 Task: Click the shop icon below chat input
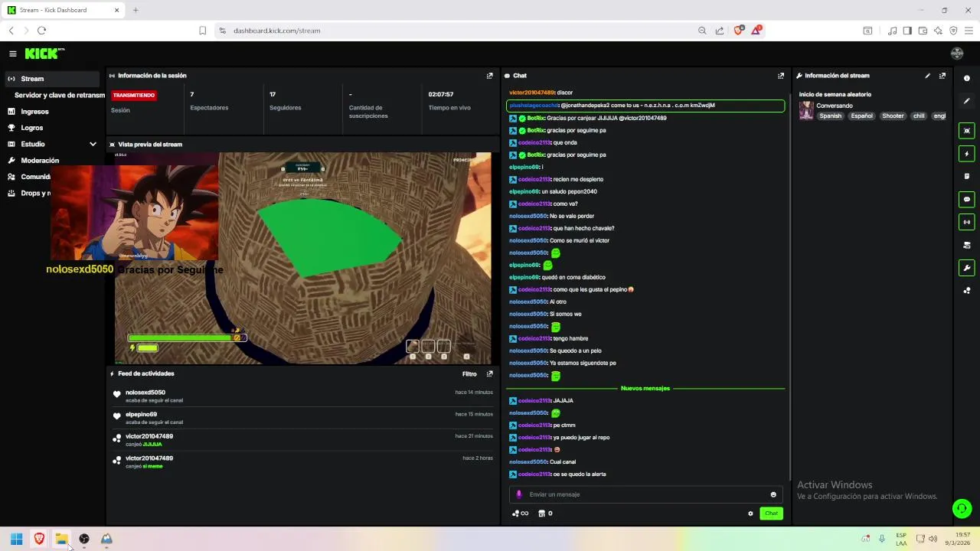pyautogui.click(x=541, y=514)
